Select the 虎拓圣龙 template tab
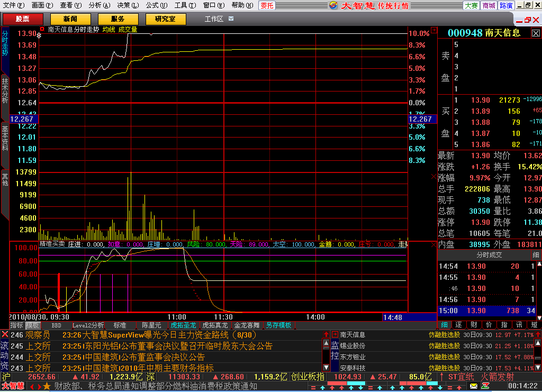542x392 pixels. pyautogui.click(x=183, y=325)
